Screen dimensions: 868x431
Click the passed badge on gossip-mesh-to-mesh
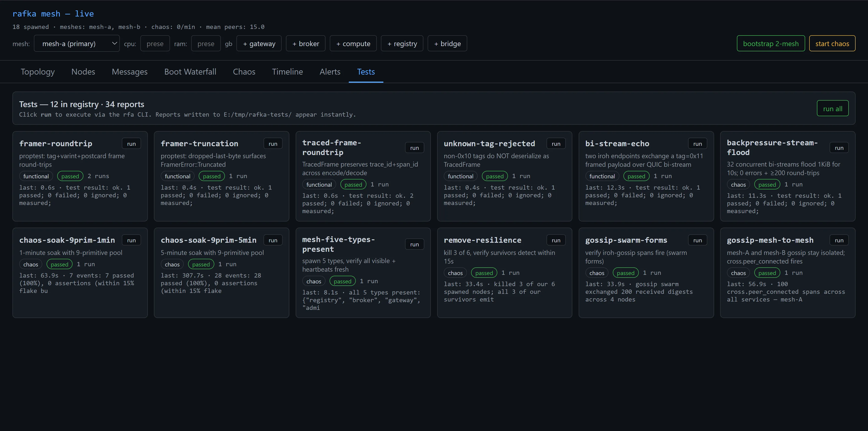pyautogui.click(x=767, y=273)
